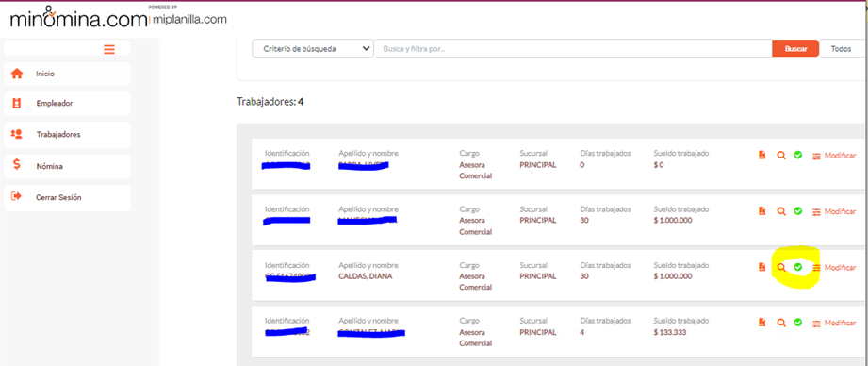Open Modificar for the 4-days-worked worker

pos(834,324)
